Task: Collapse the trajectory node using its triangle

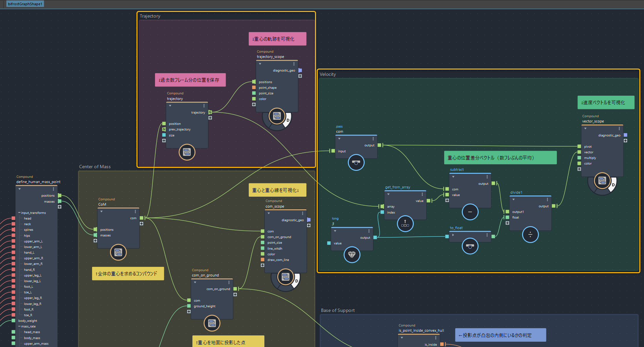Action: [x=170, y=106]
